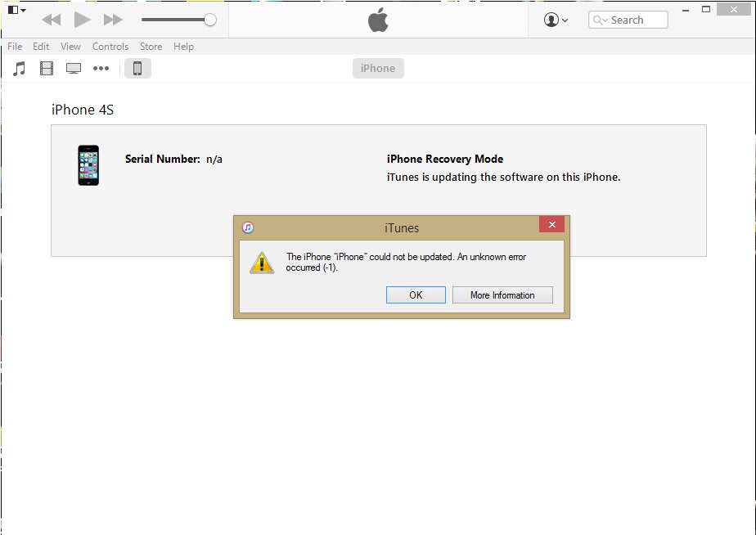The height and width of the screenshot is (535, 756).
Task: Maximize the iTunes window
Action: click(x=706, y=9)
